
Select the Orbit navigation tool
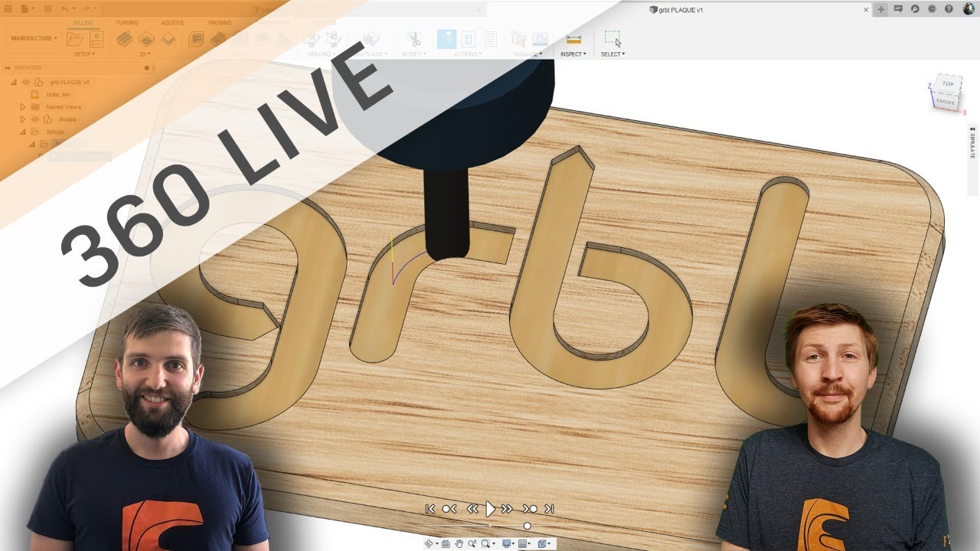(x=430, y=543)
